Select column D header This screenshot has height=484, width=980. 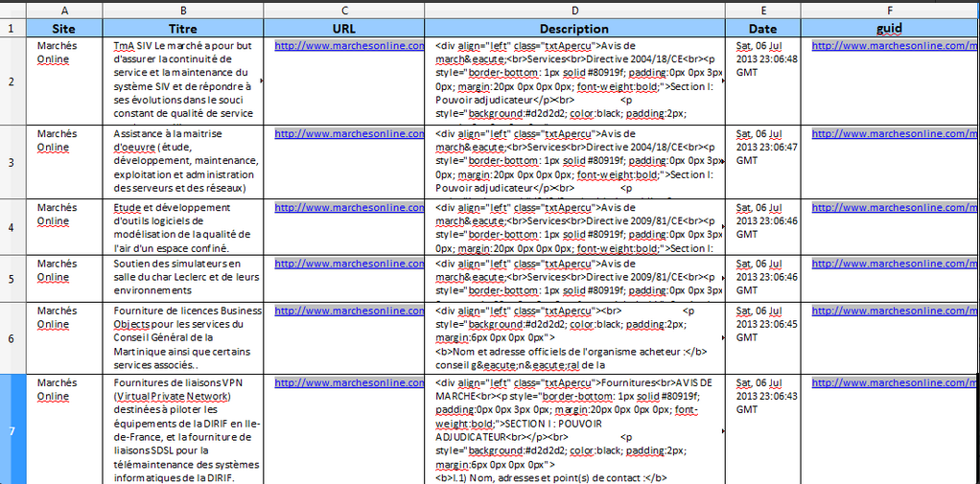(x=573, y=9)
